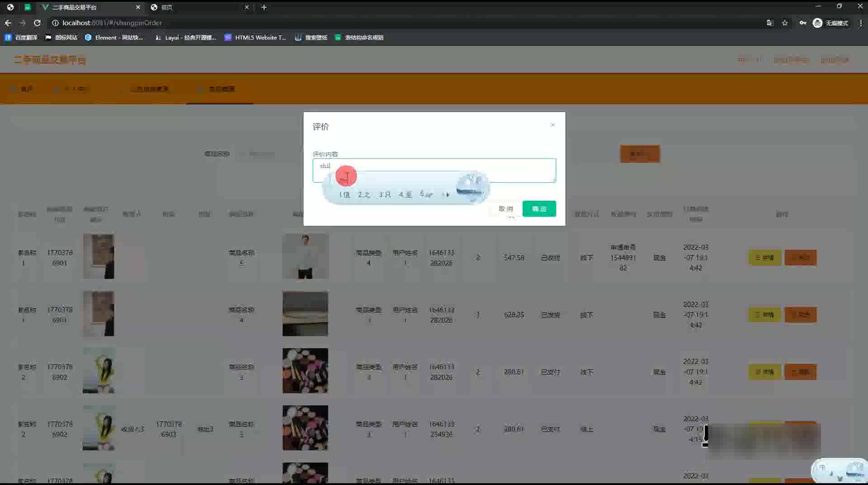Open 详情 for the 547.58 order row
The height and width of the screenshot is (485, 868).
(764, 257)
